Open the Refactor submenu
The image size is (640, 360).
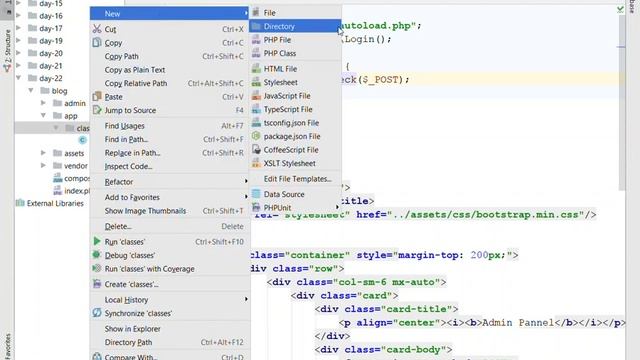170,182
